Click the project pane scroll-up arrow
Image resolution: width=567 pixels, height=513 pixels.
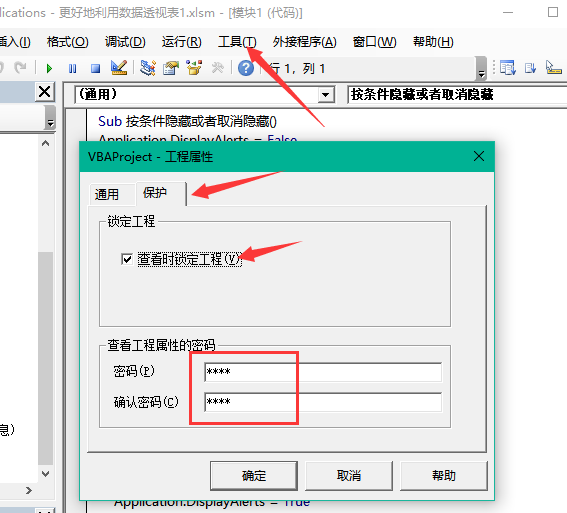pyautogui.click(x=46, y=144)
